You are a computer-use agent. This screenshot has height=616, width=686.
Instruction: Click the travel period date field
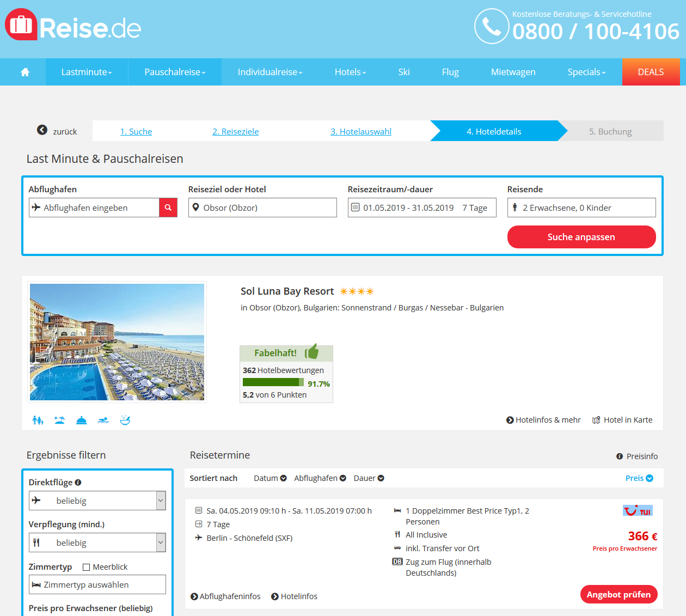pyautogui.click(x=422, y=208)
